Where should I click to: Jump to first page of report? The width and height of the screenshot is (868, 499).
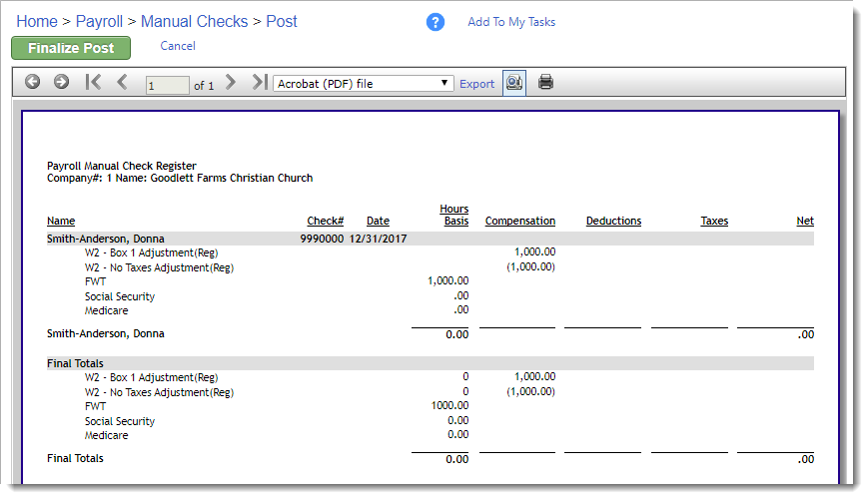click(93, 82)
